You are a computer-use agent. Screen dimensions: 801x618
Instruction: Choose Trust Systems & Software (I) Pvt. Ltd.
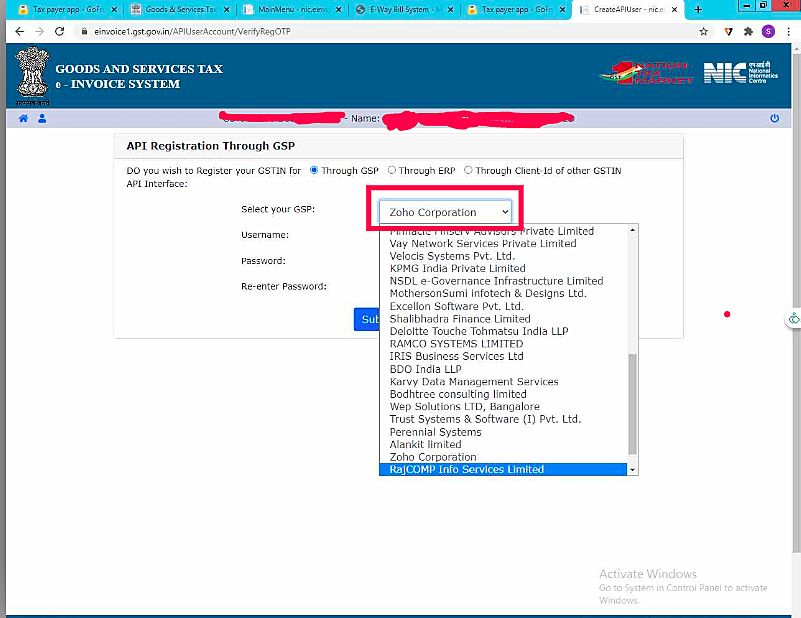coord(503,419)
